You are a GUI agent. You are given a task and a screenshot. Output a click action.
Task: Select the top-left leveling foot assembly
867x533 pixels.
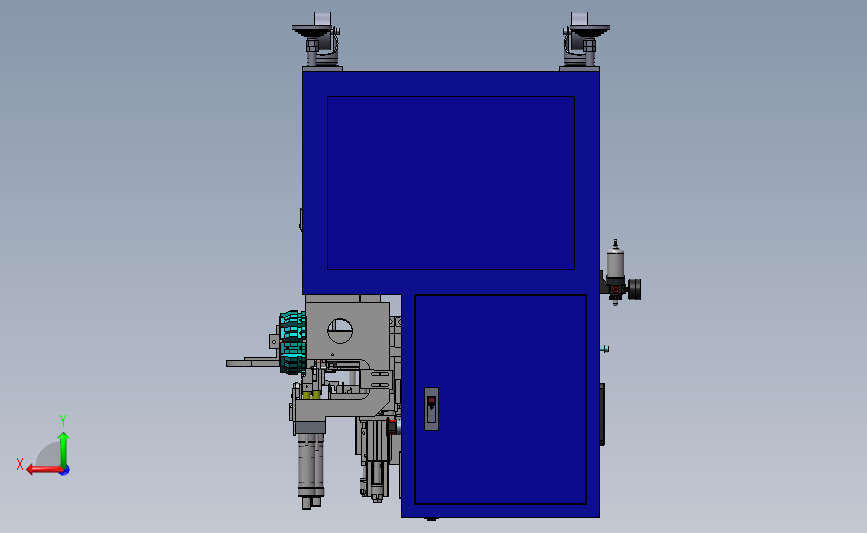coord(317,41)
